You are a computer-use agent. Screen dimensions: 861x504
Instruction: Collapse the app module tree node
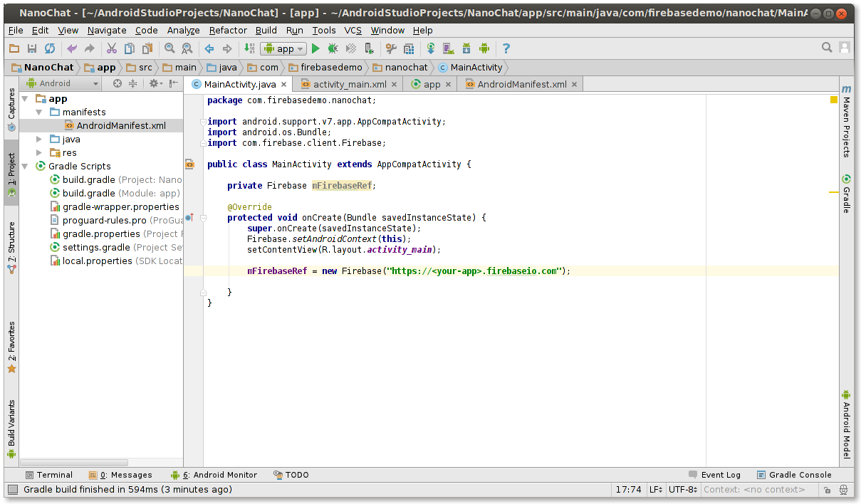[x=26, y=99]
